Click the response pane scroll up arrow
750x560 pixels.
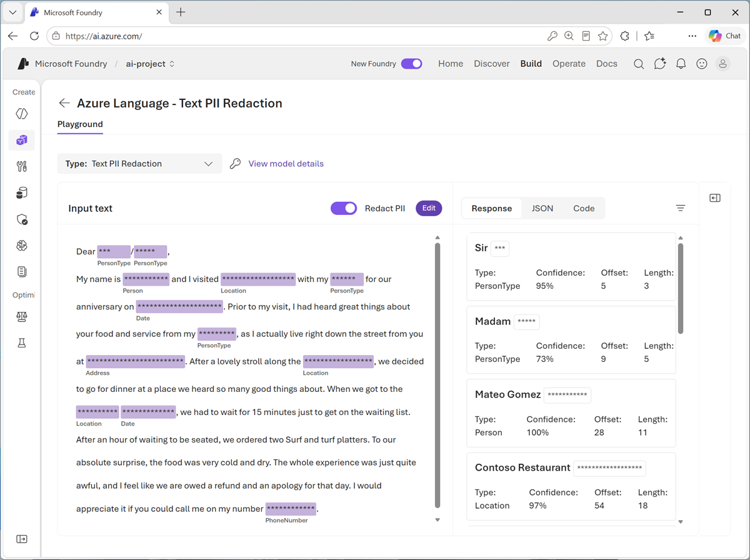pyautogui.click(x=681, y=238)
